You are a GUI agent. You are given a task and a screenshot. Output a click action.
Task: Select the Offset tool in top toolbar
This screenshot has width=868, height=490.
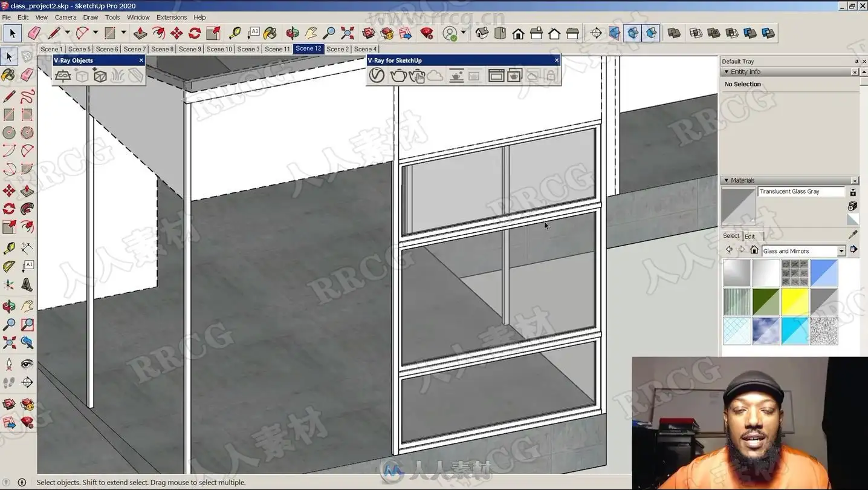tap(158, 33)
